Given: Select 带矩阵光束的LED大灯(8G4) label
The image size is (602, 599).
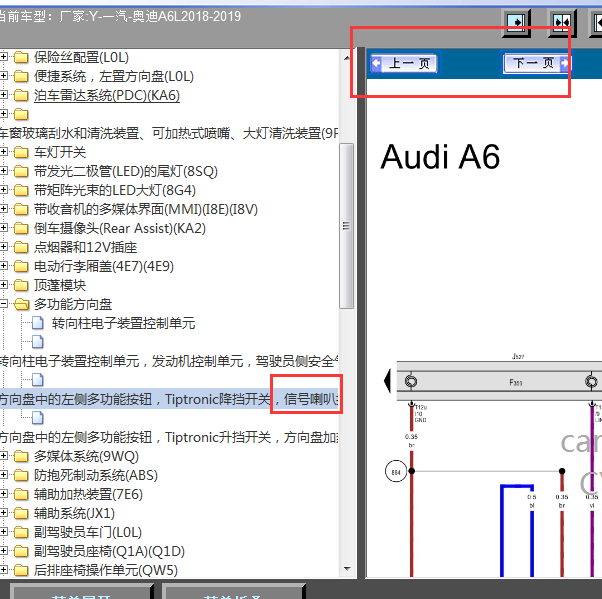Looking at the screenshot, I should (115, 190).
